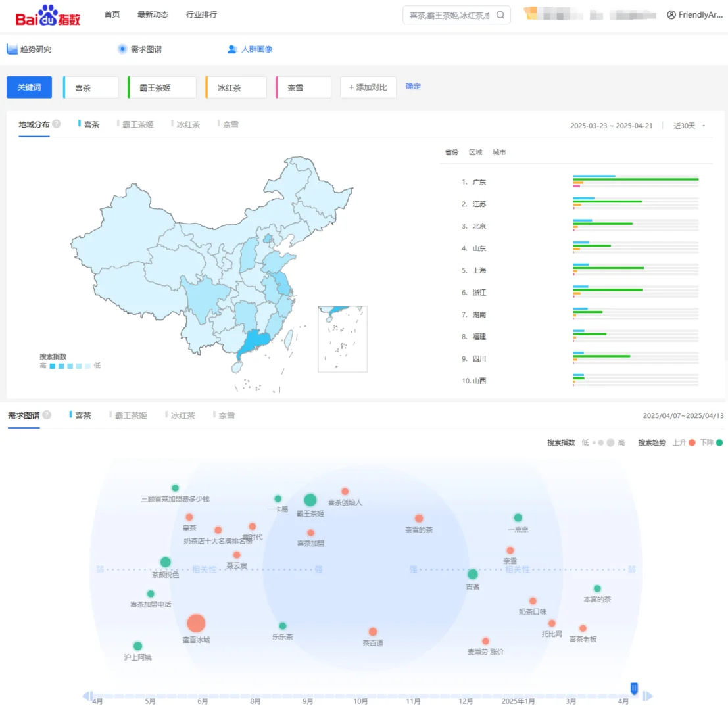Open 行业排行 in top navigation

tap(201, 14)
